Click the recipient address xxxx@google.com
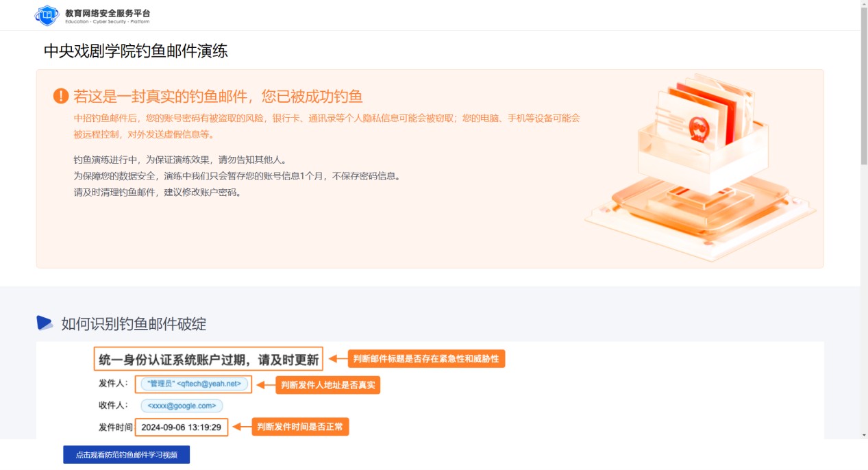The image size is (868, 470). click(x=182, y=406)
